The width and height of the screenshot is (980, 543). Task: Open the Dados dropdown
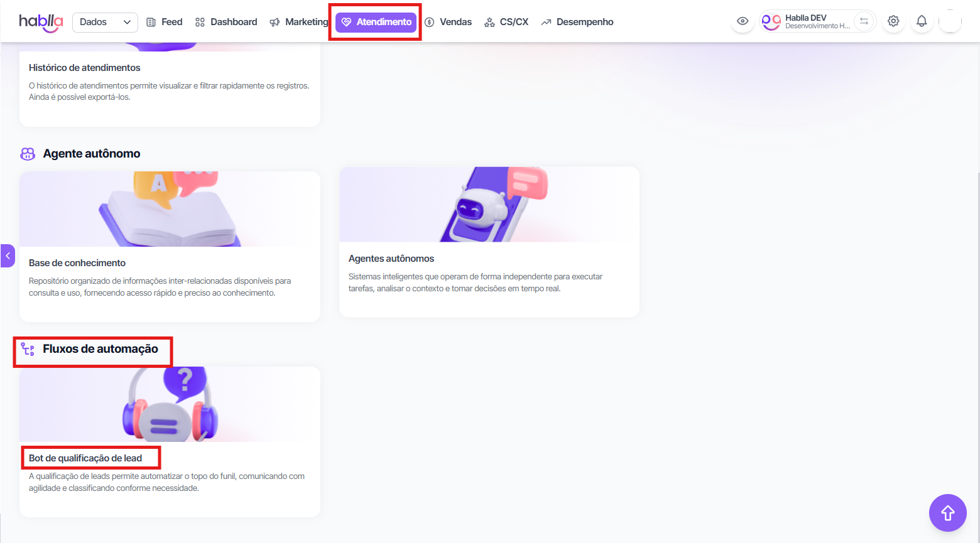tap(105, 22)
